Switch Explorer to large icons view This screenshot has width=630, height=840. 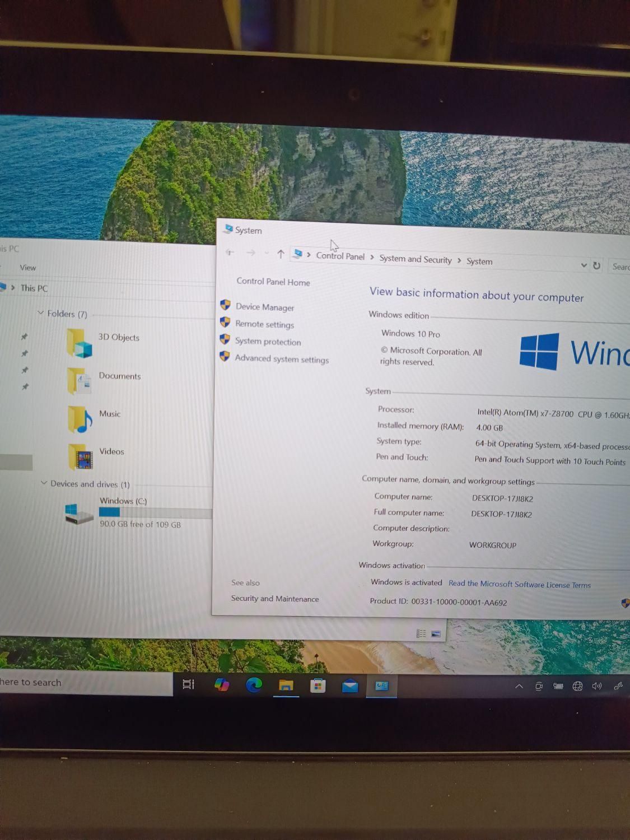(436, 634)
